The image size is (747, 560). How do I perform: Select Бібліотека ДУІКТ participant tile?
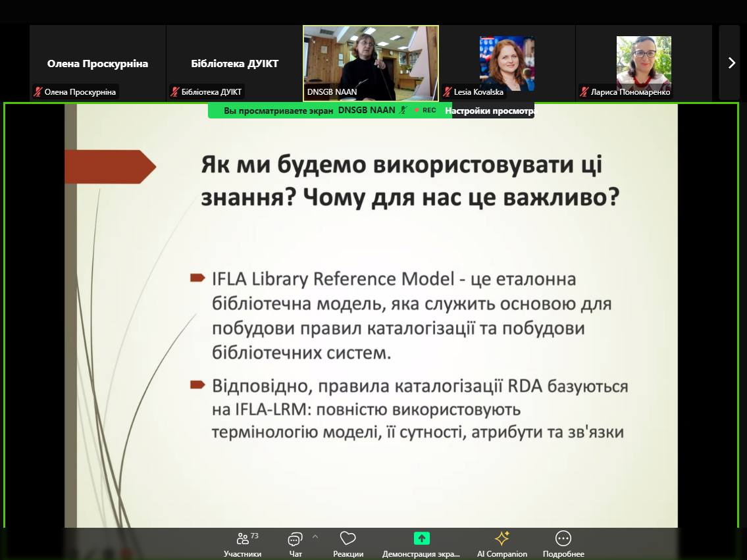[234, 63]
